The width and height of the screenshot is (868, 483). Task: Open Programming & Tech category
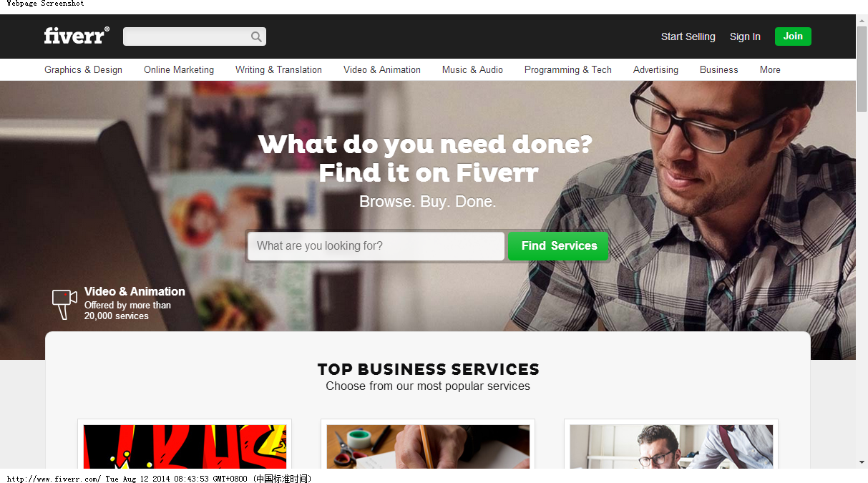568,69
